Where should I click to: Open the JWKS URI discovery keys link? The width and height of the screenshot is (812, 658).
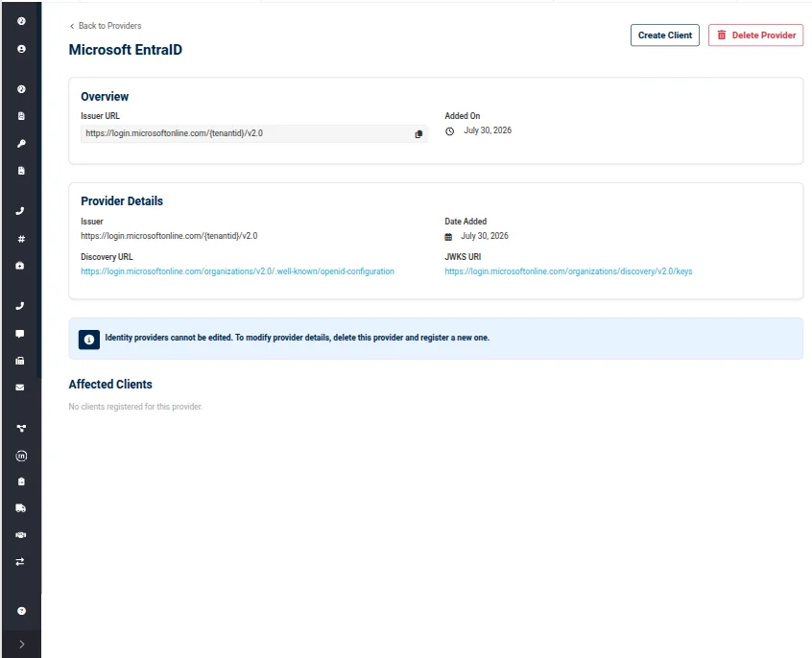pos(568,271)
